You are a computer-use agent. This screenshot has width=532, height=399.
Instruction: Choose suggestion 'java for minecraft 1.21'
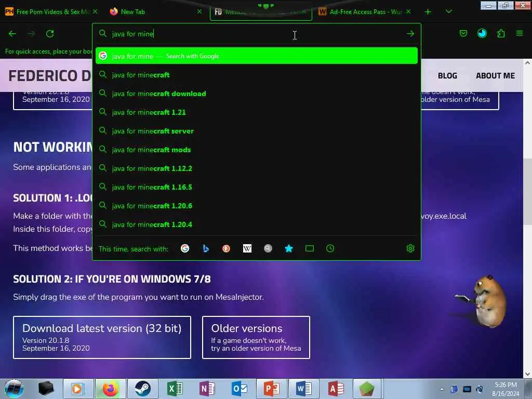tap(257, 112)
